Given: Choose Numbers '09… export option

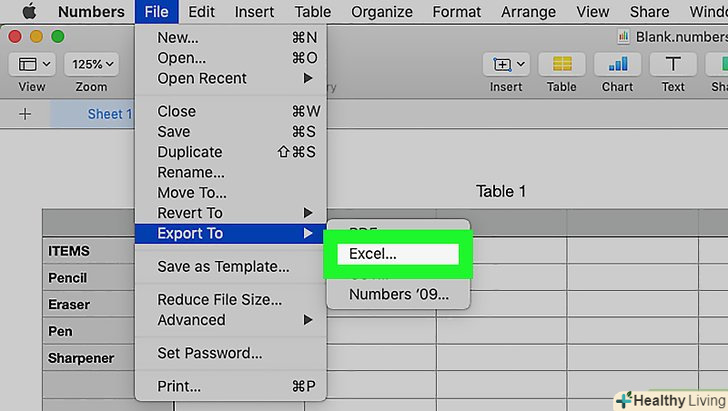Looking at the screenshot, I should 399,294.
